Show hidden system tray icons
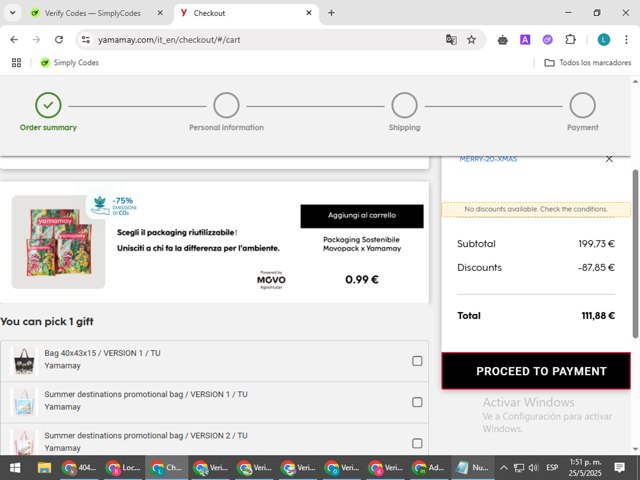 coord(504,468)
